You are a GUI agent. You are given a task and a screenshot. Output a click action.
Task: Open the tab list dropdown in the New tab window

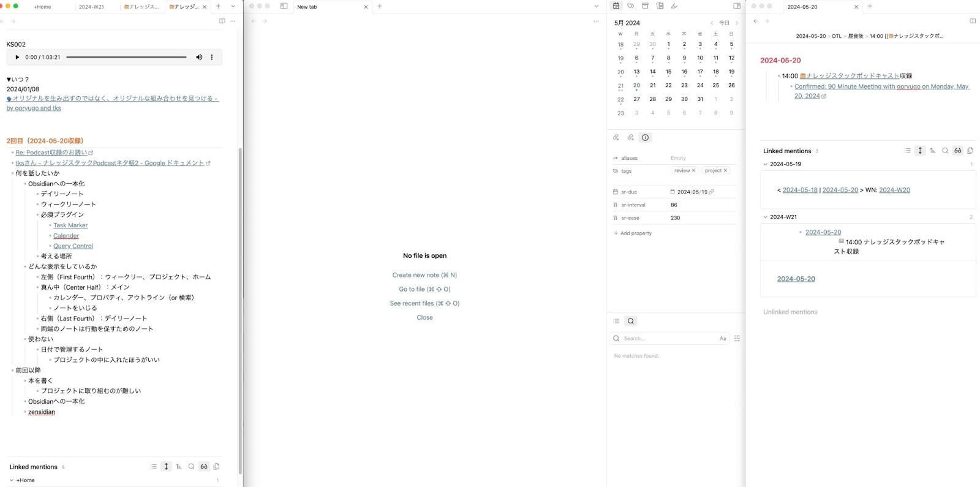[597, 6]
